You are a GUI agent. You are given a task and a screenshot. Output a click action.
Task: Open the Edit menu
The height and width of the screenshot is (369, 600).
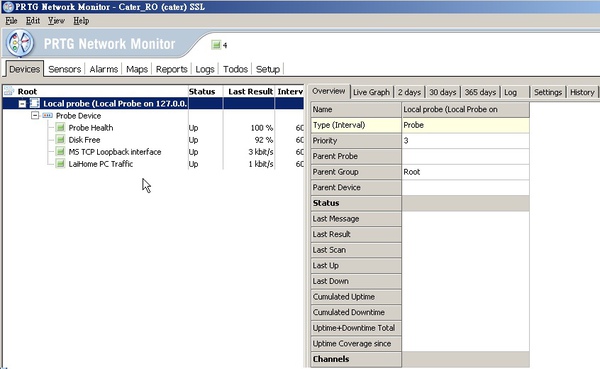pyautogui.click(x=33, y=21)
